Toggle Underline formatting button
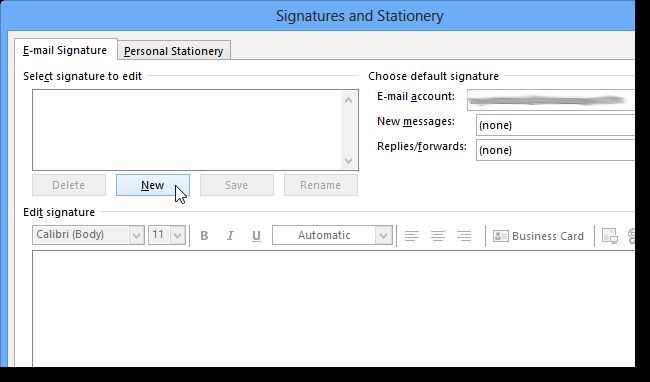 tap(256, 236)
